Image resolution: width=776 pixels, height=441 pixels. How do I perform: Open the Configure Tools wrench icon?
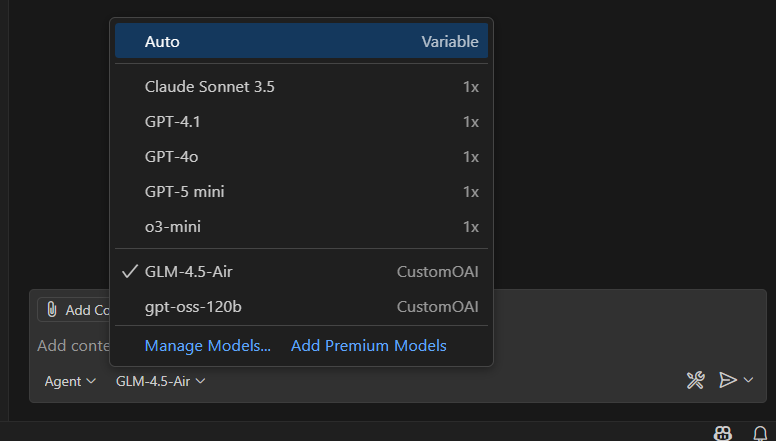point(696,380)
